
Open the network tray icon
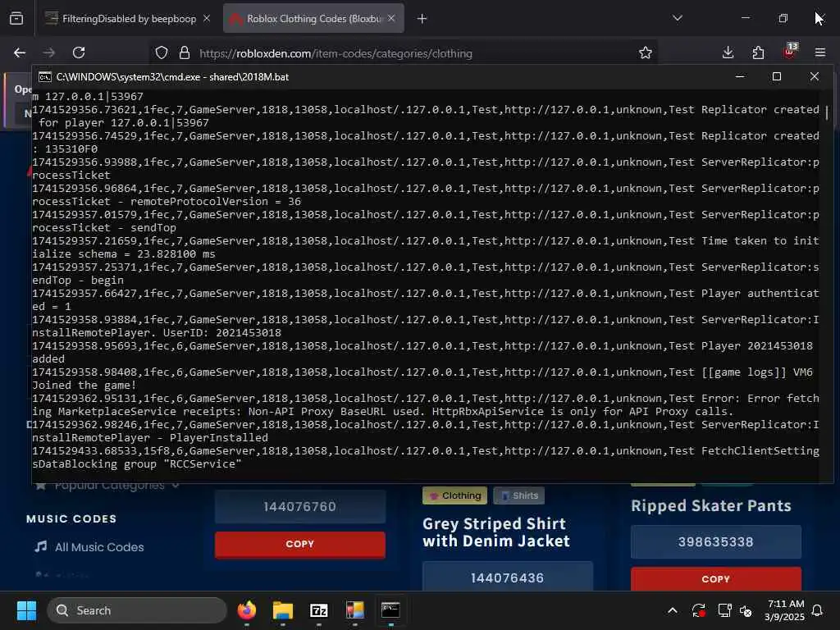[724, 610]
